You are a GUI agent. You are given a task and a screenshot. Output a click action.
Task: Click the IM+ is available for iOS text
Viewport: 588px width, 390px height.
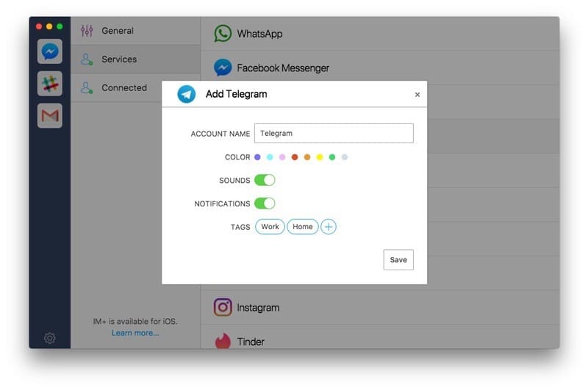[135, 322]
